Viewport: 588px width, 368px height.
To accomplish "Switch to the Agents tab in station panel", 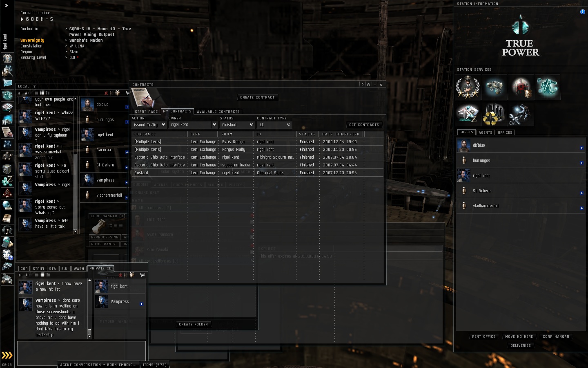I will 486,132.
